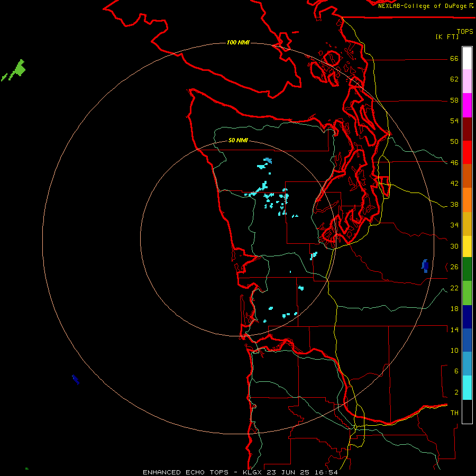Click the [K FT] units label
Image resolution: width=476 pixels, height=476 pixels.
(x=447, y=37)
